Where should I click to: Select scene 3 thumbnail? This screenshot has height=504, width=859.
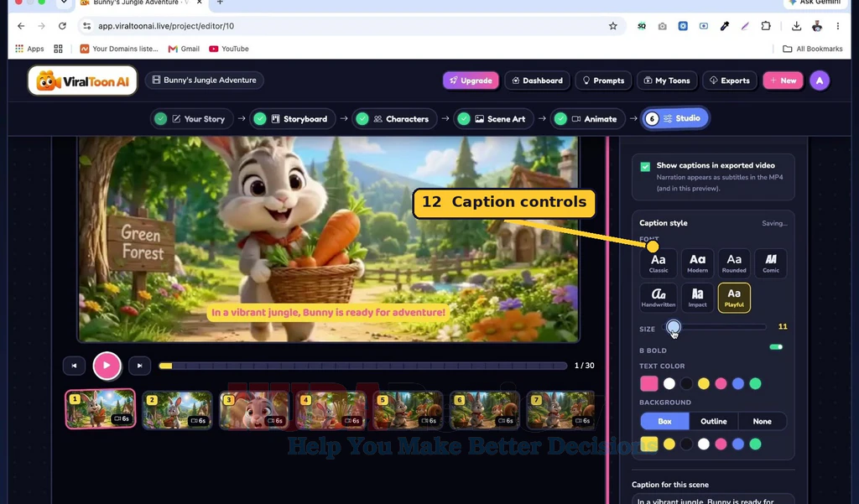[x=254, y=409]
